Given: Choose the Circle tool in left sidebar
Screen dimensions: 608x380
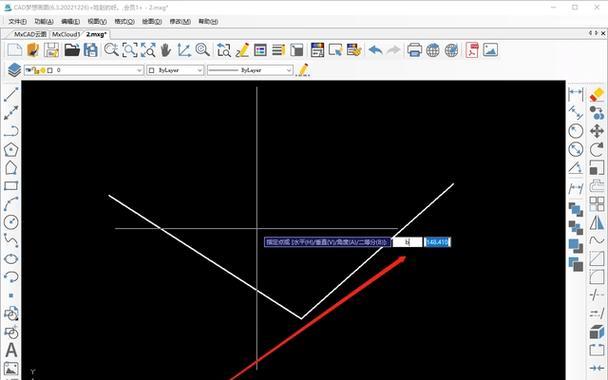Looking at the screenshot, I should click(x=11, y=222).
